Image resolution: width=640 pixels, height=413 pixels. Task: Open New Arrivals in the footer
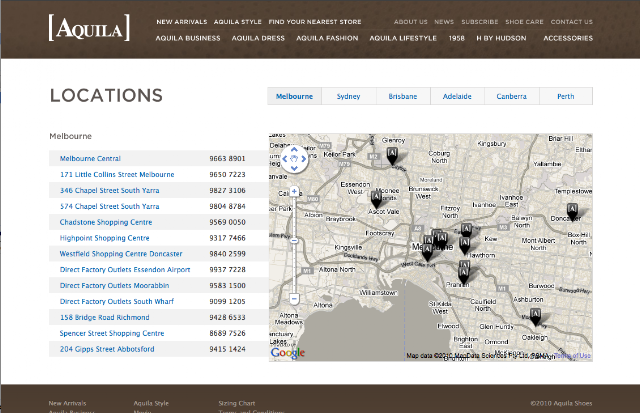[67, 403]
